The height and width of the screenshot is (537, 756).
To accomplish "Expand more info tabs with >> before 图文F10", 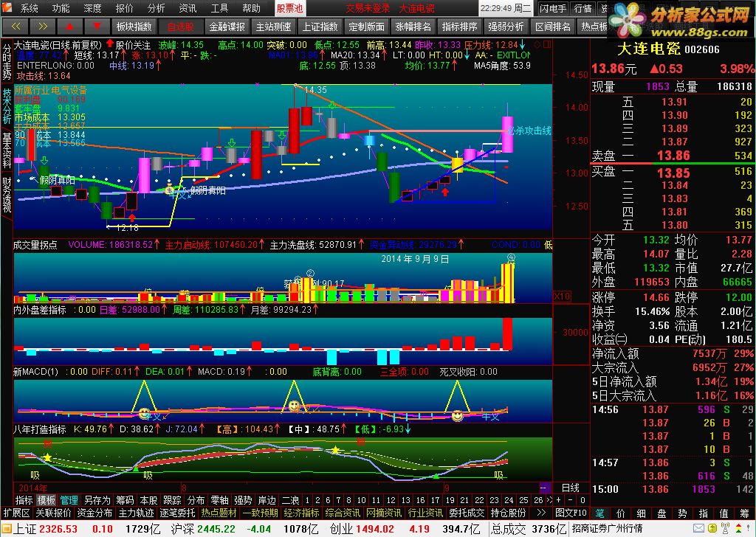I will tap(541, 513).
